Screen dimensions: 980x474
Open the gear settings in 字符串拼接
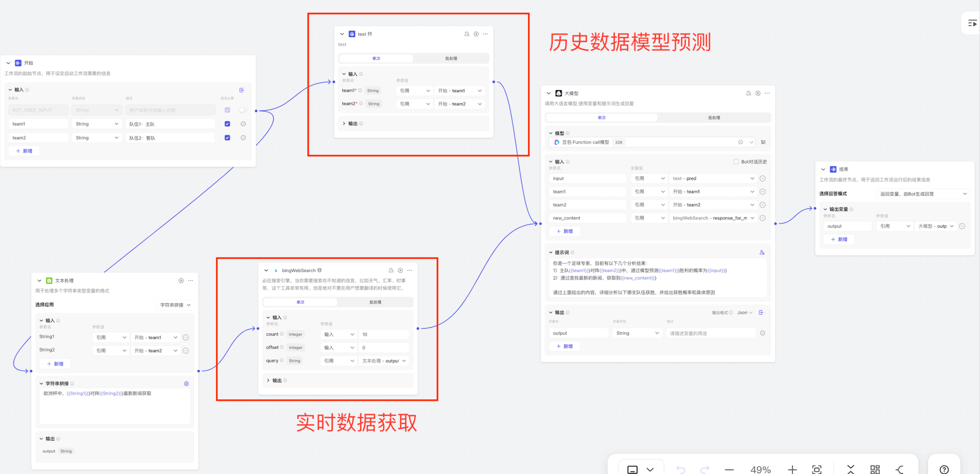pos(186,383)
